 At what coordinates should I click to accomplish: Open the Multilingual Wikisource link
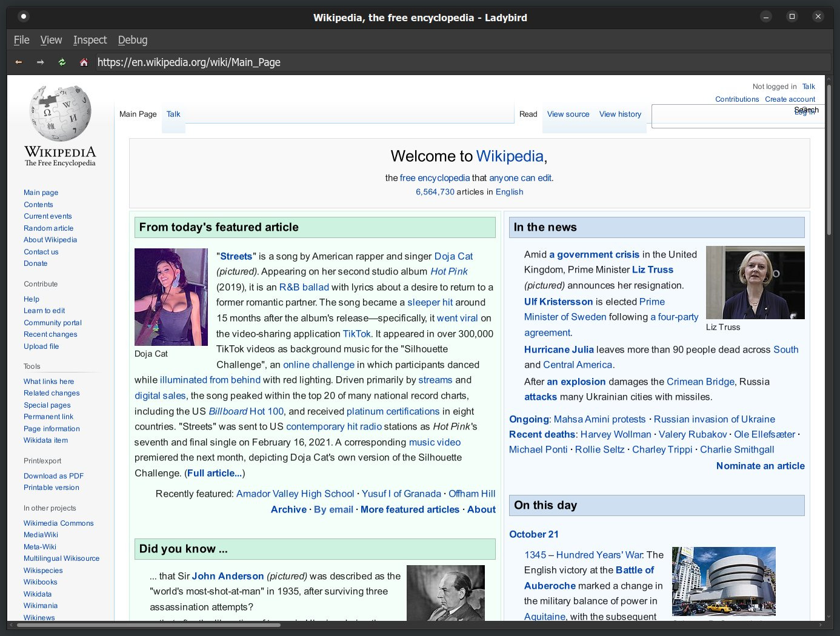pos(61,558)
